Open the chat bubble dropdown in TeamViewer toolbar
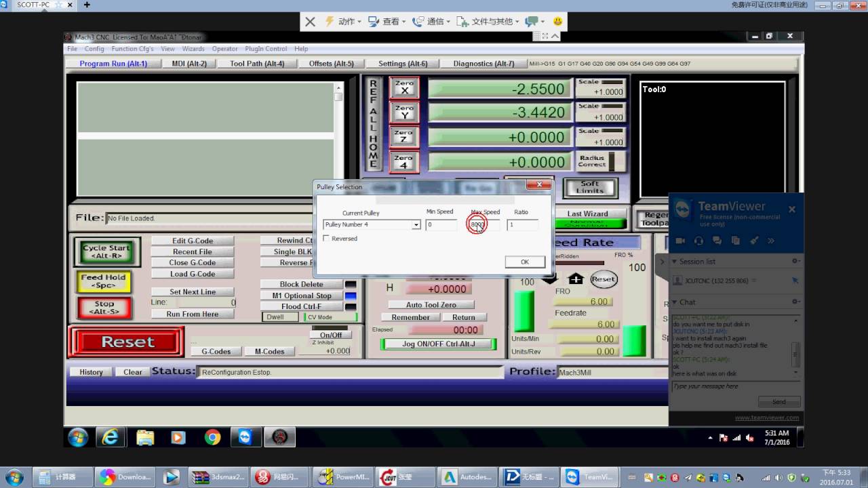Viewport: 868px width, 488px height. tap(536, 22)
